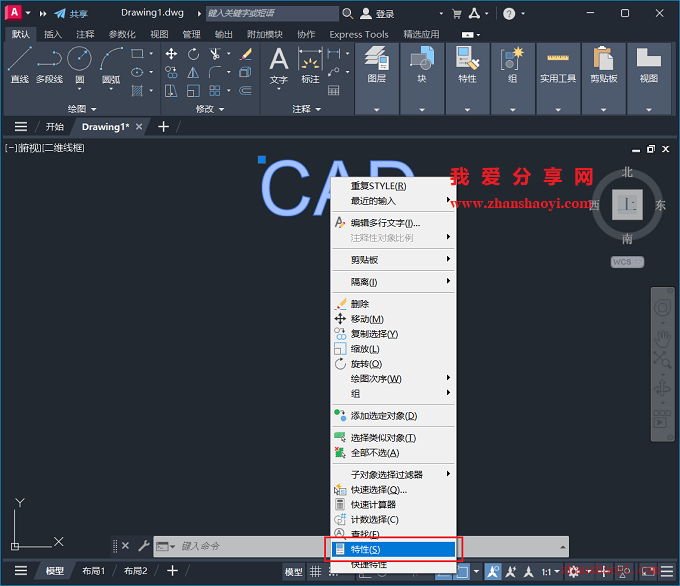
Task: Open the Block (块) panel
Action: tap(422, 78)
